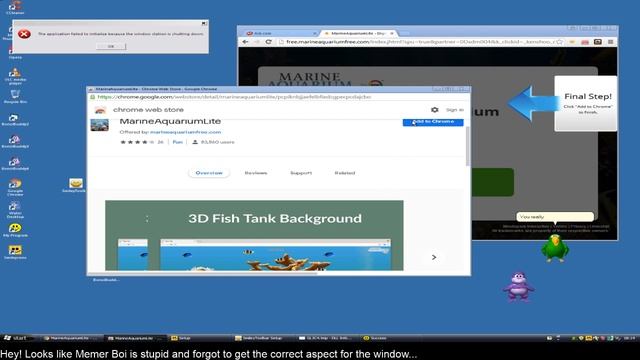Open the Support tab

point(301,173)
